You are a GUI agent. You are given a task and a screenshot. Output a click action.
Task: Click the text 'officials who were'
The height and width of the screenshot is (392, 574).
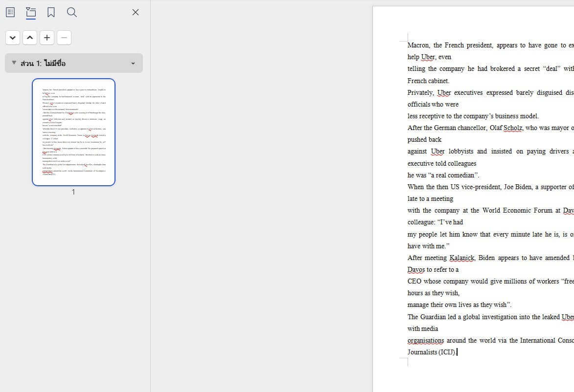point(433,104)
